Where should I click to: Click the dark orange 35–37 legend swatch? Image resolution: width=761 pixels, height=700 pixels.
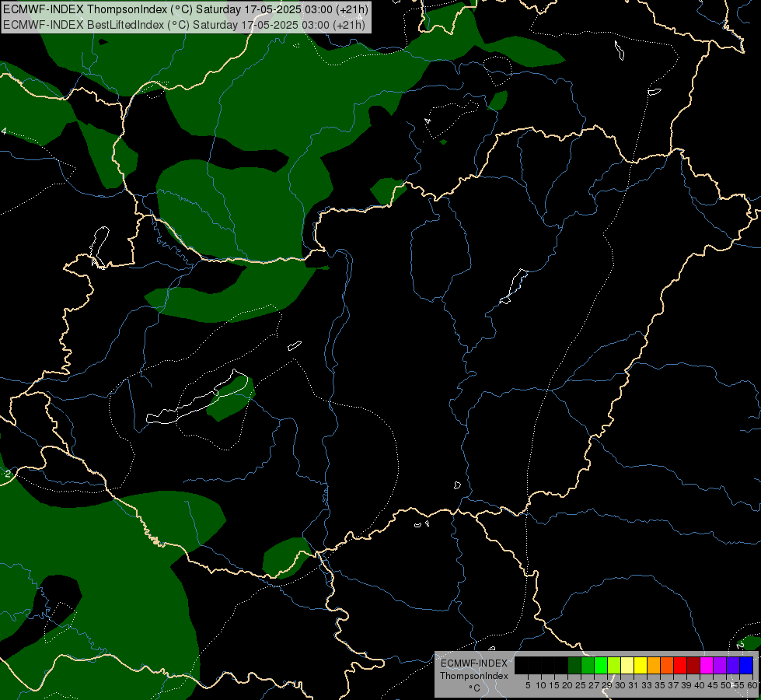click(x=667, y=665)
